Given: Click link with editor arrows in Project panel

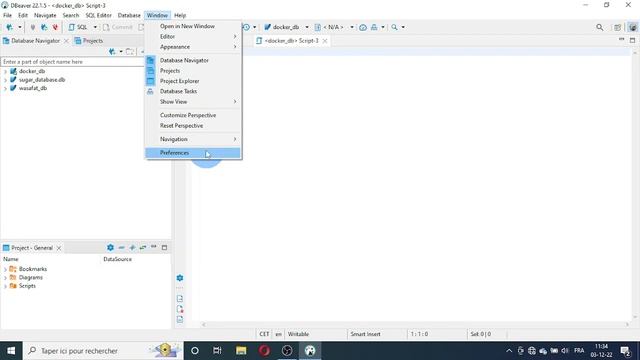Looking at the screenshot, I should pyautogui.click(x=143, y=247).
